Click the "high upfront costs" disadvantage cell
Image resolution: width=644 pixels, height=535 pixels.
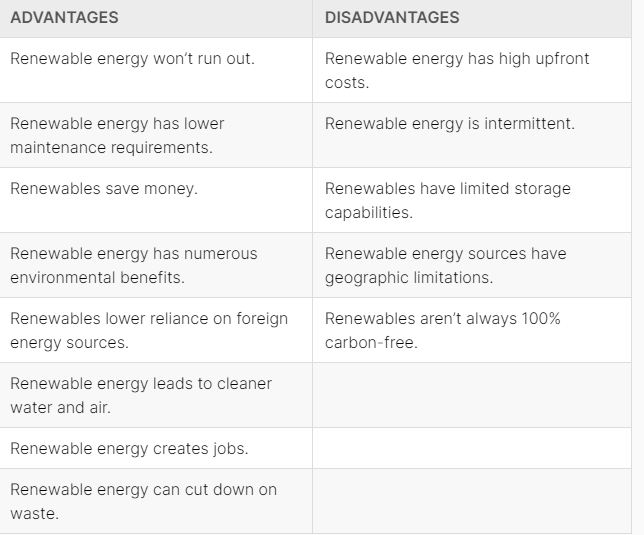(x=457, y=70)
